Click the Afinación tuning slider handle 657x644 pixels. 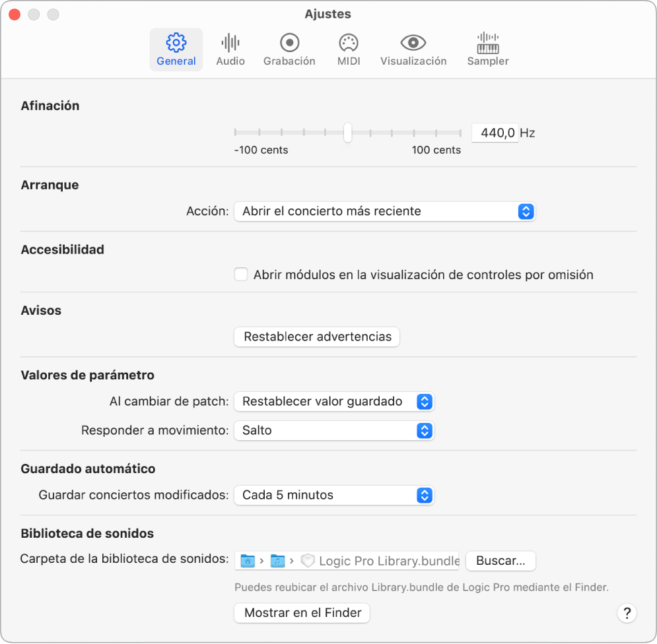click(x=348, y=133)
